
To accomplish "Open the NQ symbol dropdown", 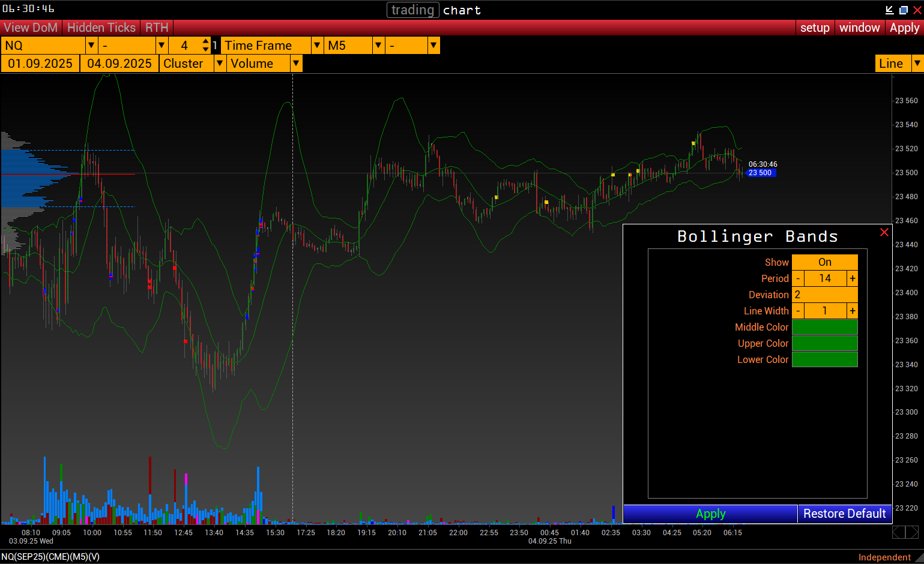I will coord(91,46).
